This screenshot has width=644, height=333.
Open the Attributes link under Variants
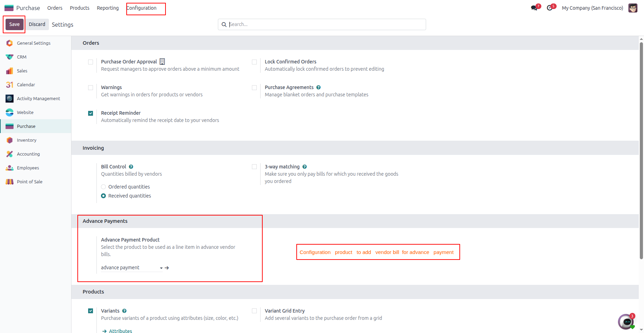click(117, 331)
